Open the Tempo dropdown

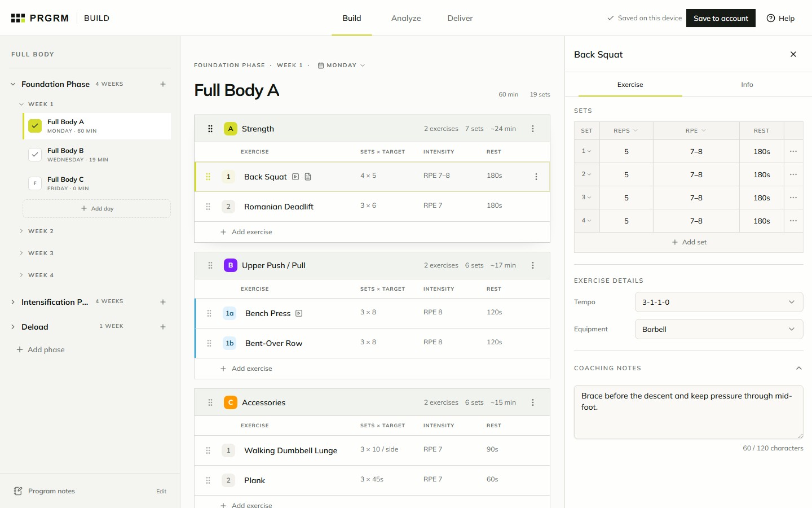tap(719, 302)
